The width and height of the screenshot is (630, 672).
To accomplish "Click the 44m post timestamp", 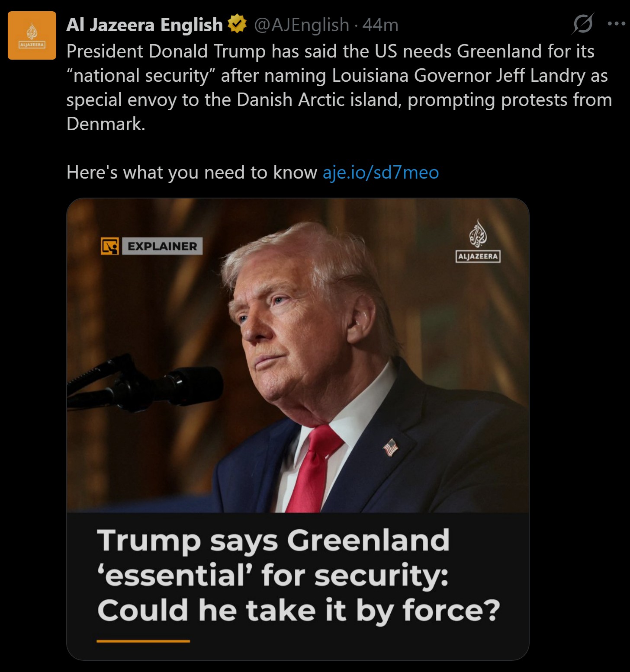I will (x=380, y=25).
